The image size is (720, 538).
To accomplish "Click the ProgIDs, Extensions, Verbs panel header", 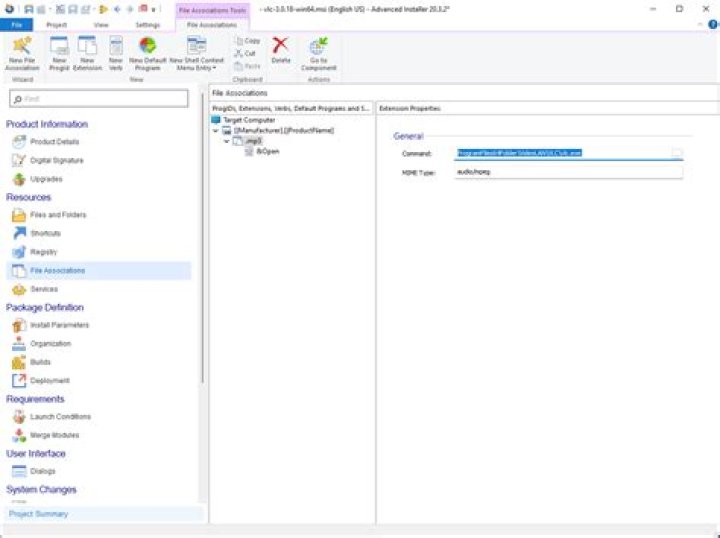I will click(x=291, y=109).
